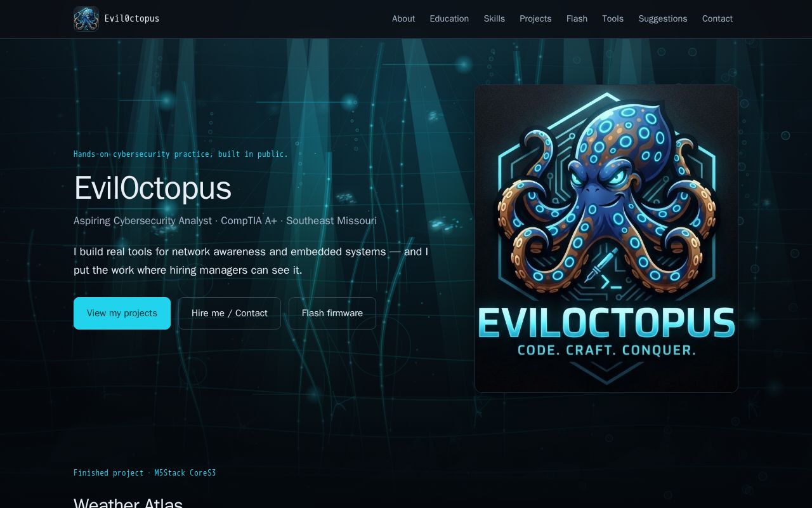
Task: Select the Flash nav link
Action: pos(577,19)
